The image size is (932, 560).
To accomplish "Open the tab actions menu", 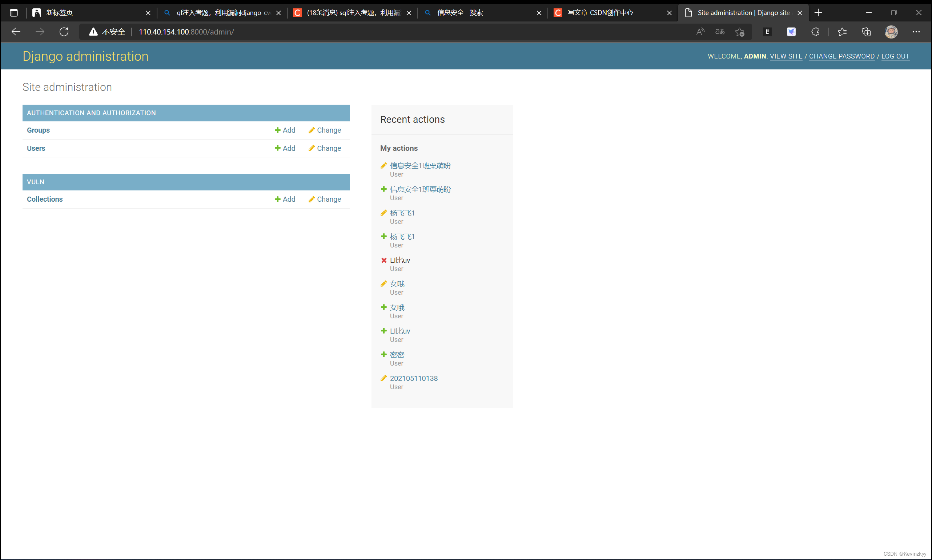I will point(13,12).
